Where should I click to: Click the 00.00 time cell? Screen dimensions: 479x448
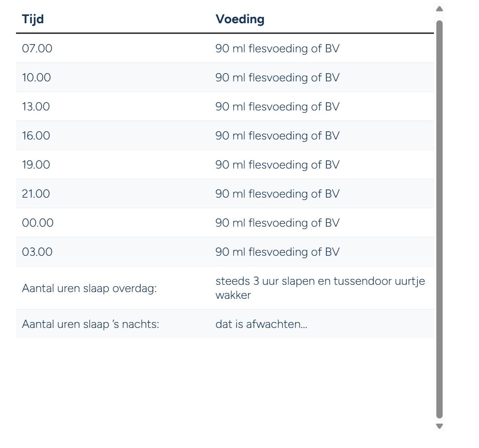[x=38, y=222]
